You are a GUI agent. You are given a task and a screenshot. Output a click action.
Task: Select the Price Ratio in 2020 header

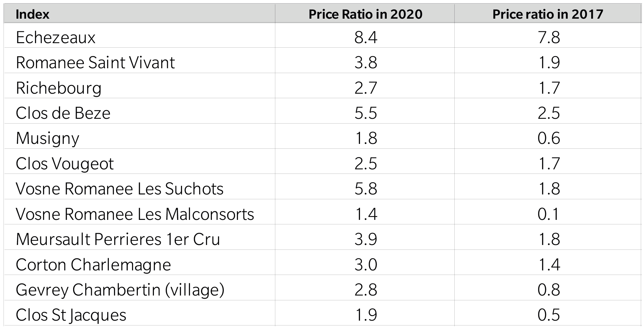[365, 14]
